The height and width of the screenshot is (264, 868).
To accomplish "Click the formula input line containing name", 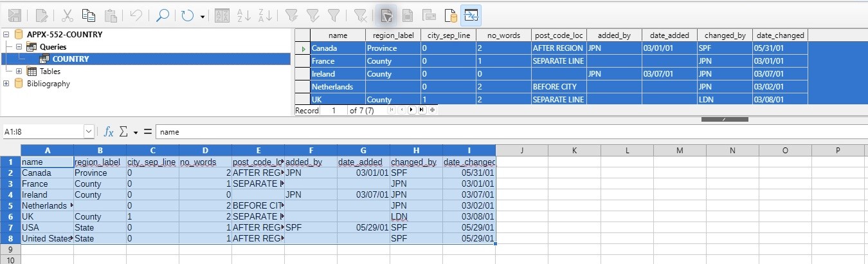I will click(511, 131).
